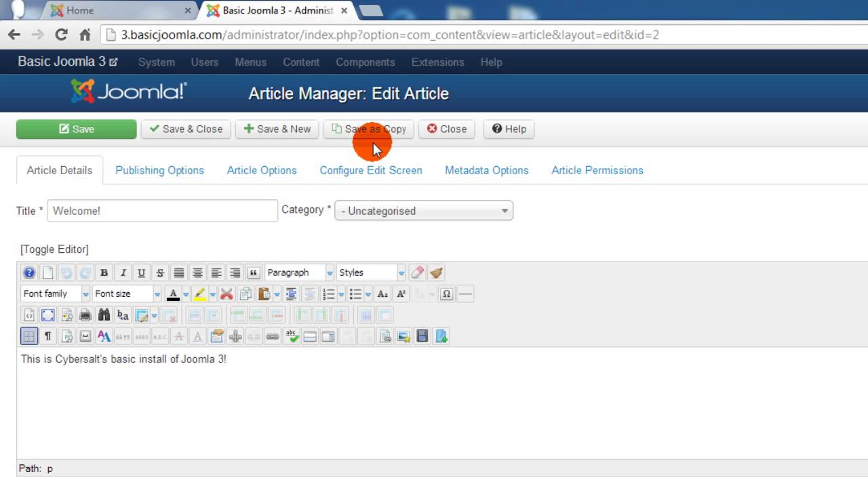Open the editor Help icon
The height and width of the screenshot is (488, 868).
29,272
